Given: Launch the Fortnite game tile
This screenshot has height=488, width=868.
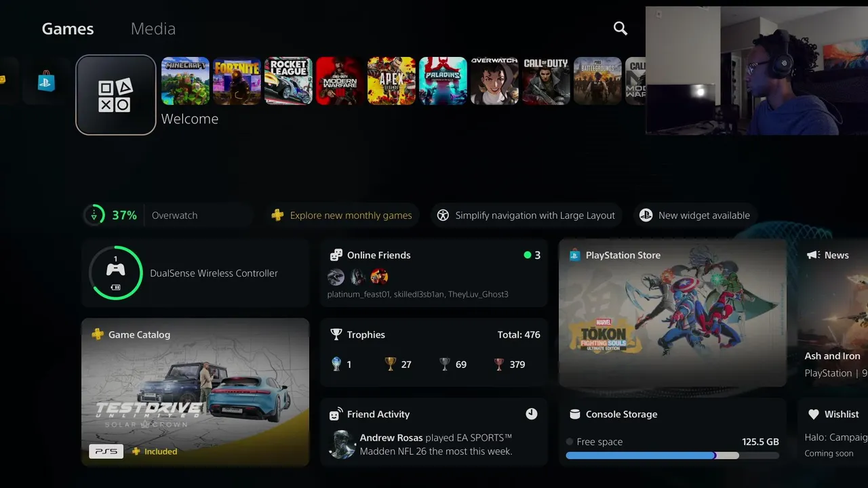Looking at the screenshot, I should (x=237, y=81).
